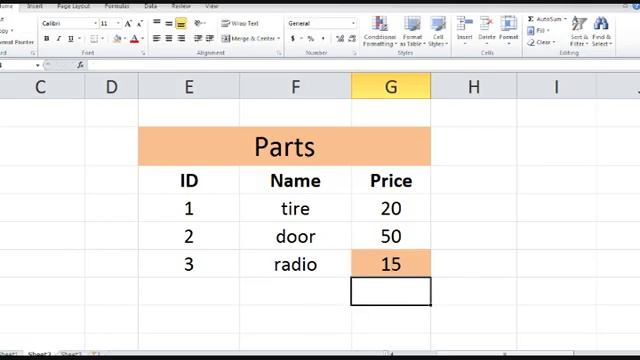
Task: Select column G header
Action: point(391,86)
